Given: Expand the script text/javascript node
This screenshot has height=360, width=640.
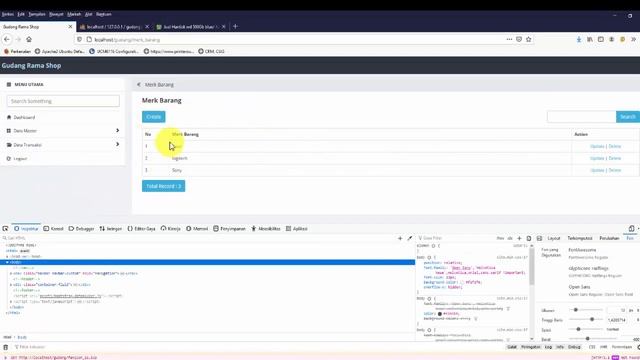Looking at the screenshot, I should 11,302.
